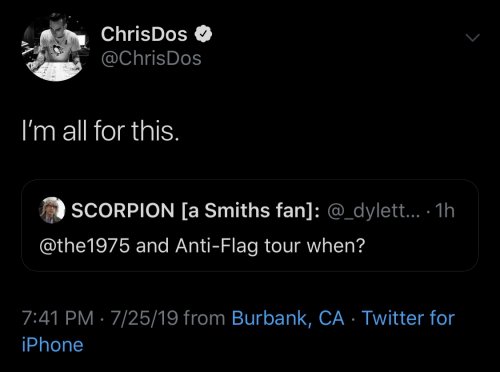
Task: Click the SCORPION [a Smiths fan] name
Action: click(x=196, y=211)
